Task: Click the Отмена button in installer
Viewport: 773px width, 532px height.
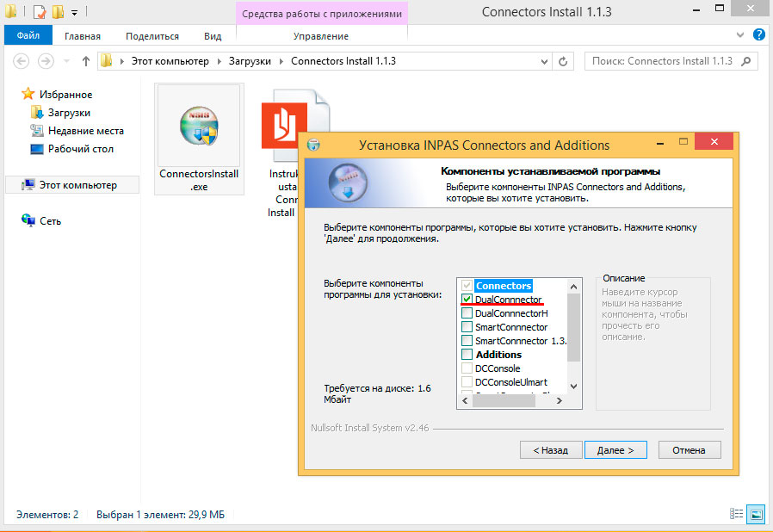Action: (690, 450)
